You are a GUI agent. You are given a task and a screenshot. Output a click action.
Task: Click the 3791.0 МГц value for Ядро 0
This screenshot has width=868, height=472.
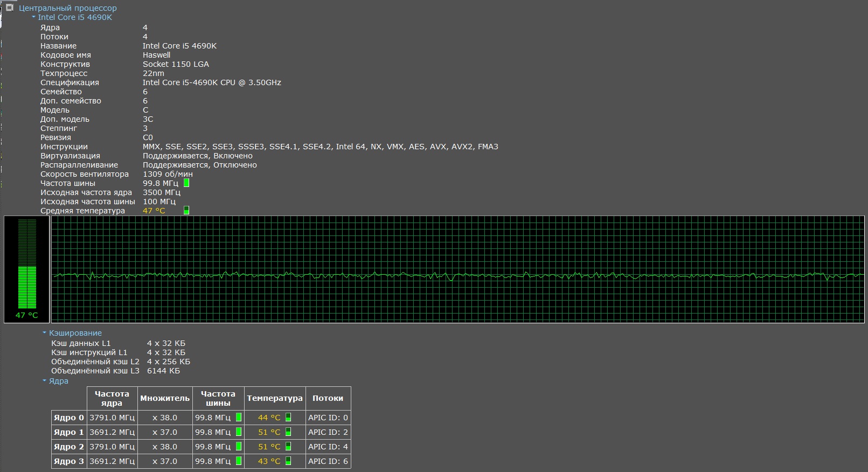[112, 418]
